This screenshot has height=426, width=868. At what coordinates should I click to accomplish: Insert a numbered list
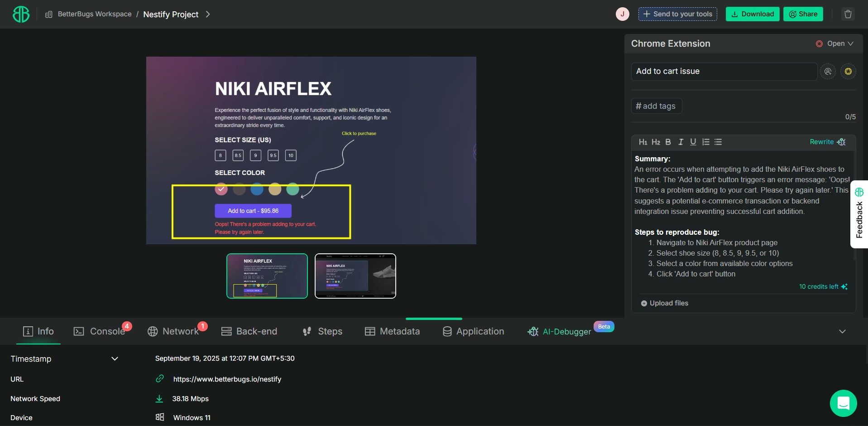[705, 142]
